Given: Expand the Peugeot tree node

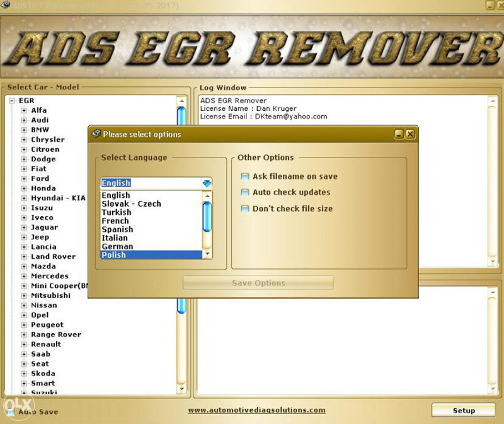Looking at the screenshot, I should tap(24, 325).
